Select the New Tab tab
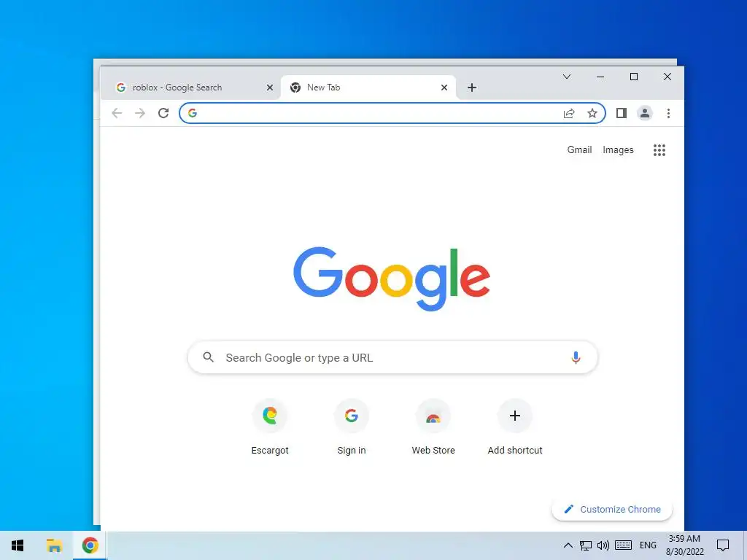Screen dimensions: 747x560 (368, 87)
